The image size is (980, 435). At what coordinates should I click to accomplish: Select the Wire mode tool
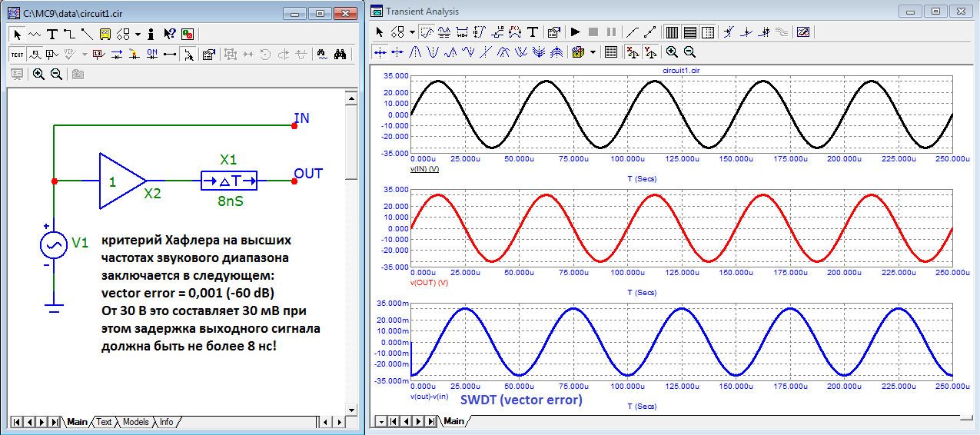coord(69,34)
